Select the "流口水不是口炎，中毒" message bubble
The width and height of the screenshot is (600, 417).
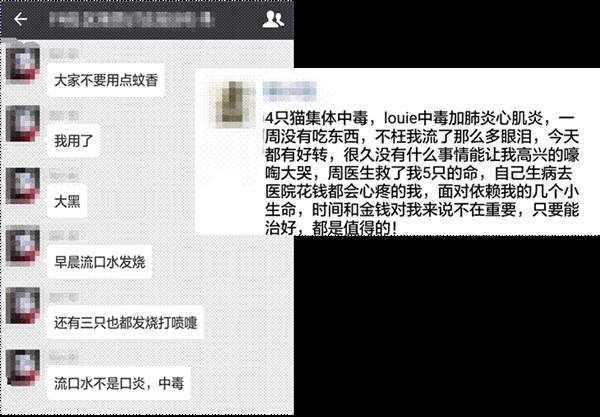coord(119,383)
